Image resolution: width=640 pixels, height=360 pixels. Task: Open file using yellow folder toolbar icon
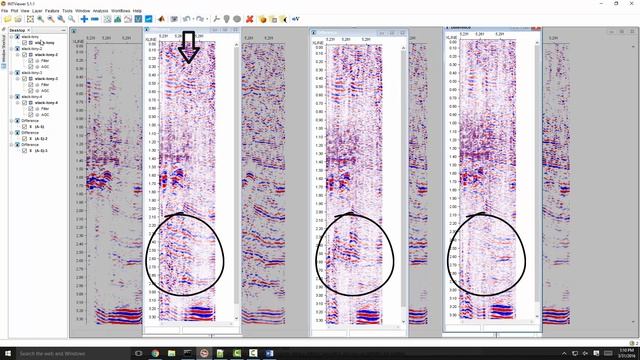[7, 19]
